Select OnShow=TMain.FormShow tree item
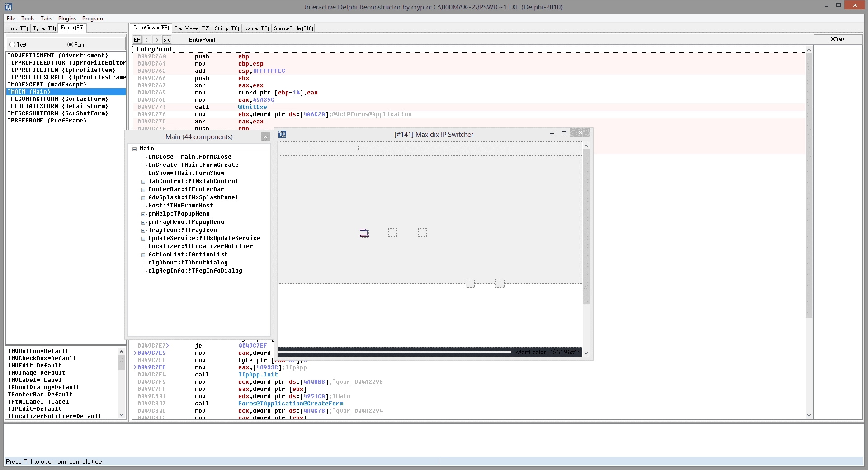 186,173
